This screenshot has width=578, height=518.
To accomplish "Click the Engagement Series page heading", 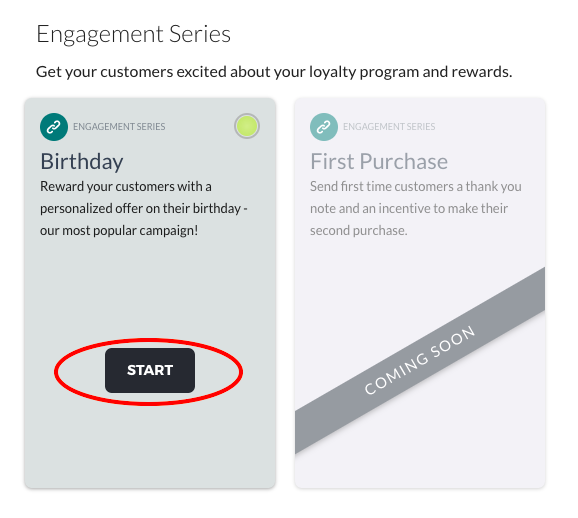I will (x=133, y=35).
